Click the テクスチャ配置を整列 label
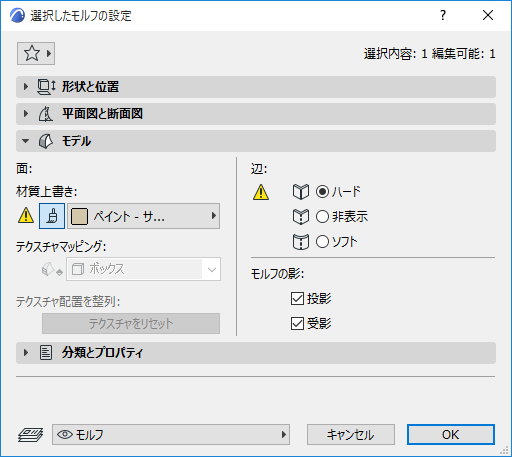 tap(68, 302)
